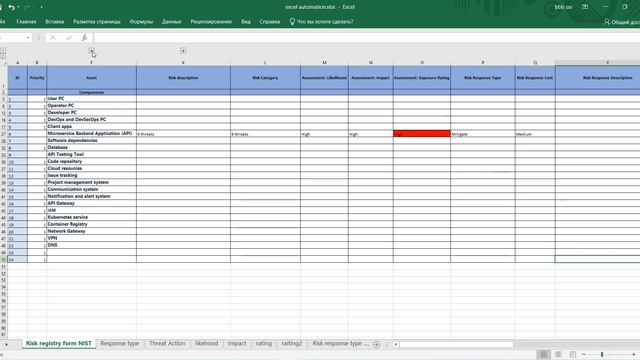Open the Справка ribbon tab
The width and height of the screenshot is (640, 360).
pos(270,22)
